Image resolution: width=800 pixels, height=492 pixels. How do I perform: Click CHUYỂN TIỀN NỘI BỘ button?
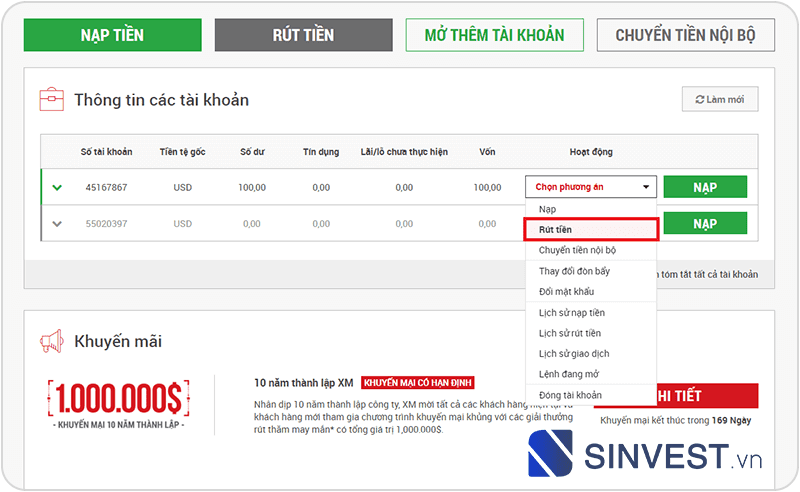pyautogui.click(x=685, y=35)
